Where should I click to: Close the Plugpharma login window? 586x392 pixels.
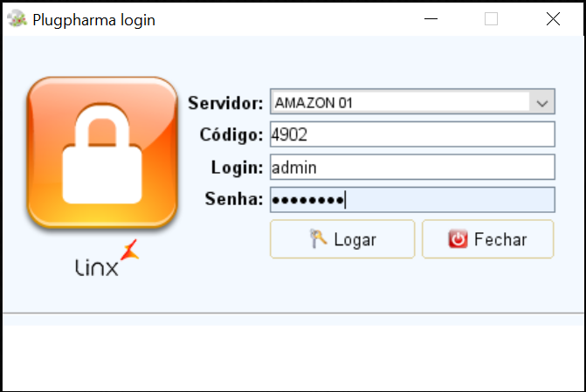553,18
